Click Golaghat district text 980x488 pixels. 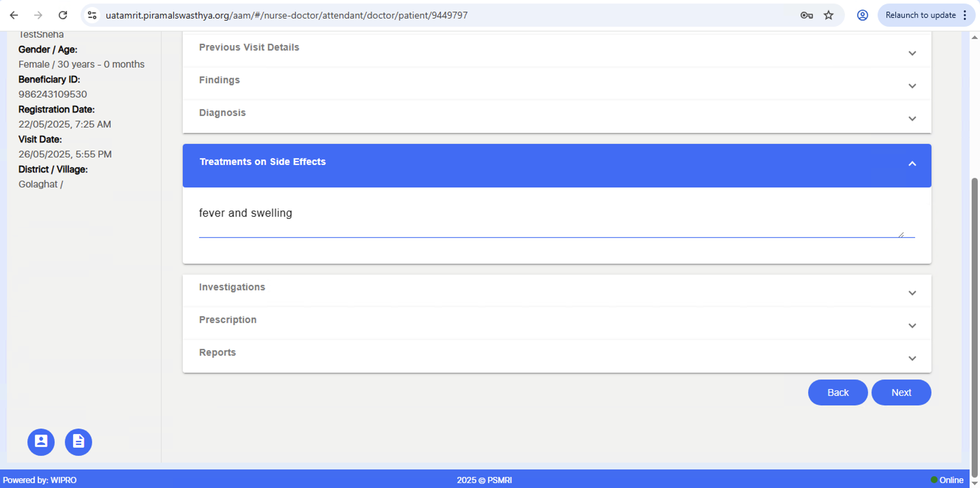[41, 184]
